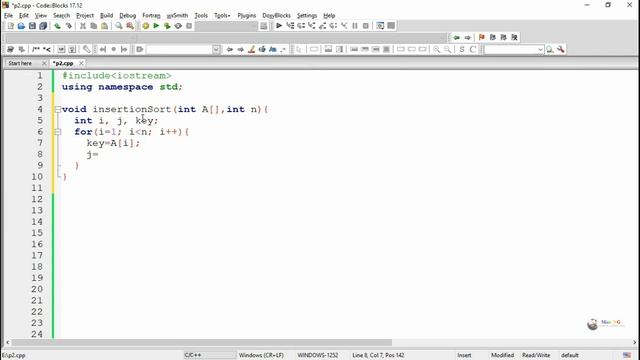Image resolution: width=640 pixels, height=360 pixels.
Task: Close the p2.cpp tab
Action: tap(81, 63)
